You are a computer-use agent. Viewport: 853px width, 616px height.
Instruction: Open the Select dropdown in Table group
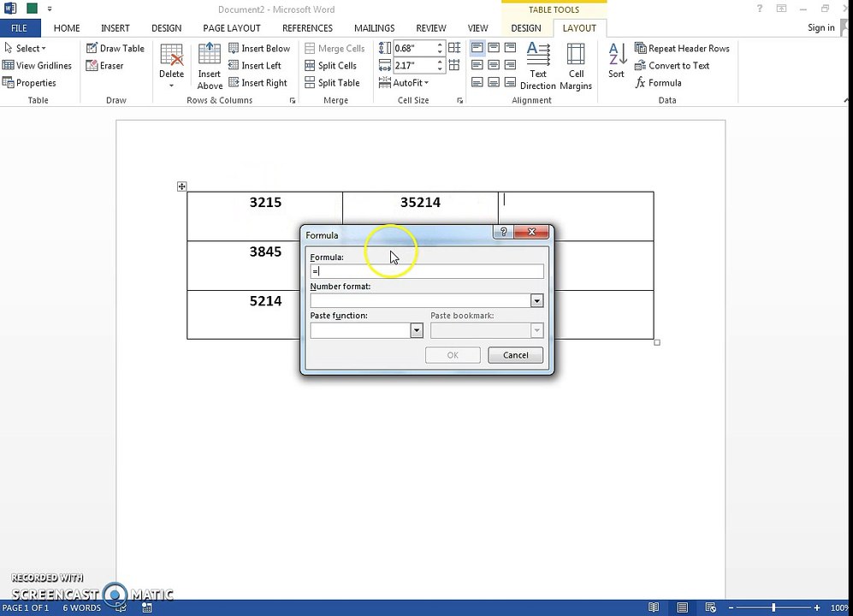[x=25, y=49]
